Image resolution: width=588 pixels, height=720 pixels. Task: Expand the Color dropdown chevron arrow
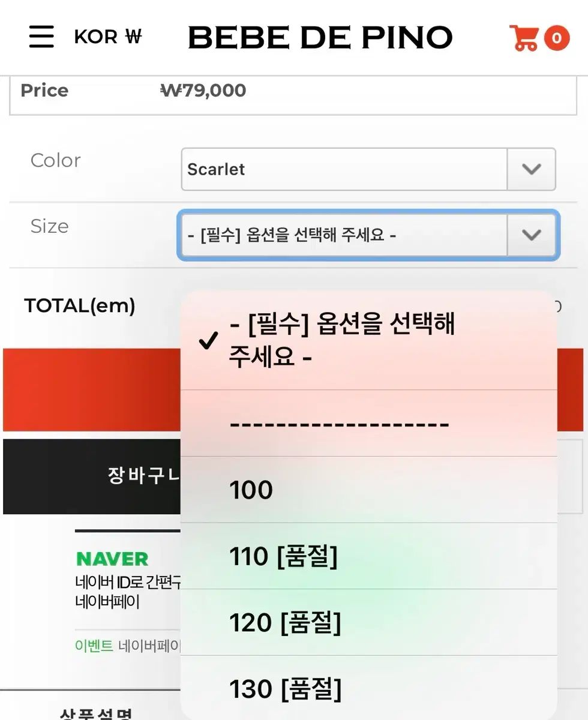pos(531,169)
